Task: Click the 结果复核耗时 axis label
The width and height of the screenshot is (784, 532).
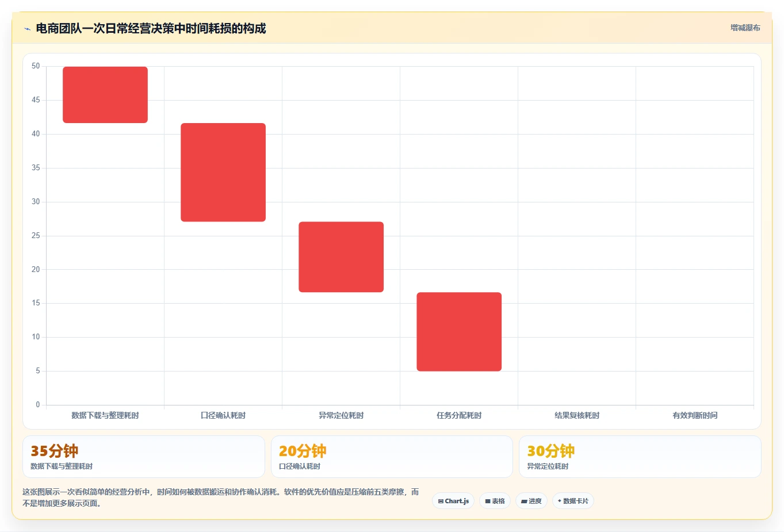Action: point(577,415)
